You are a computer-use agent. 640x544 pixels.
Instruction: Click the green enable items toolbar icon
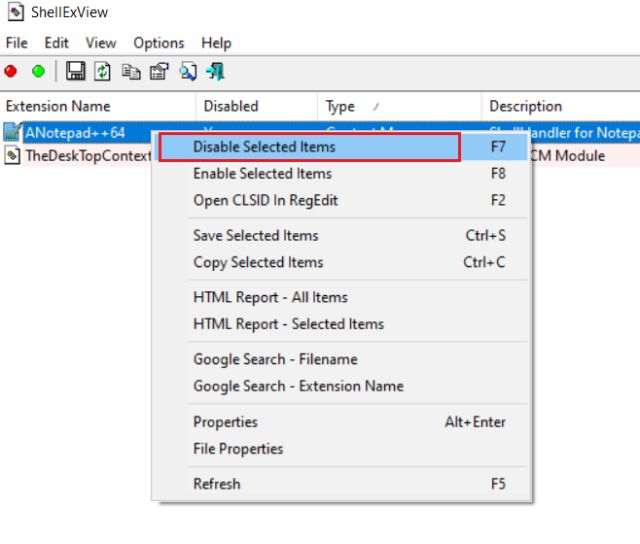[38, 71]
